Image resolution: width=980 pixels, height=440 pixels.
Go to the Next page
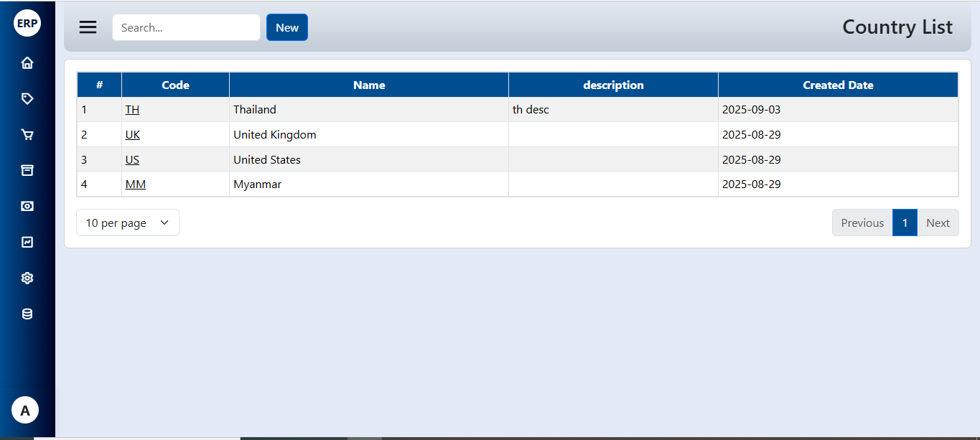click(938, 223)
